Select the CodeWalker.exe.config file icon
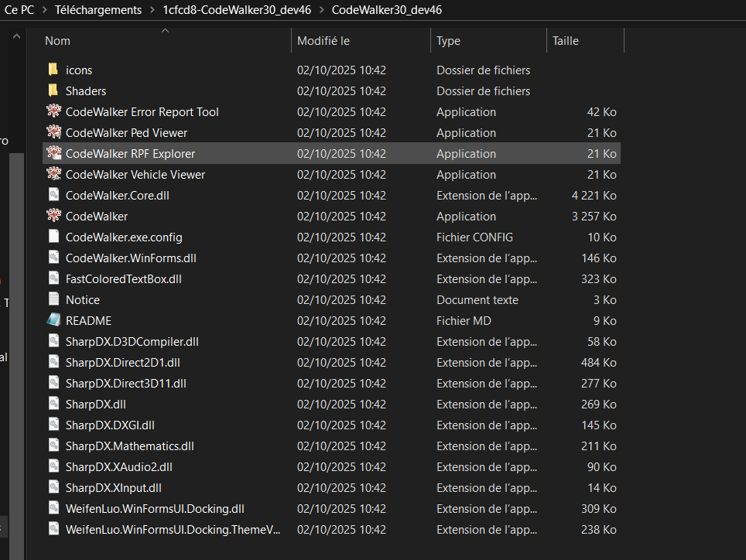 pos(53,237)
